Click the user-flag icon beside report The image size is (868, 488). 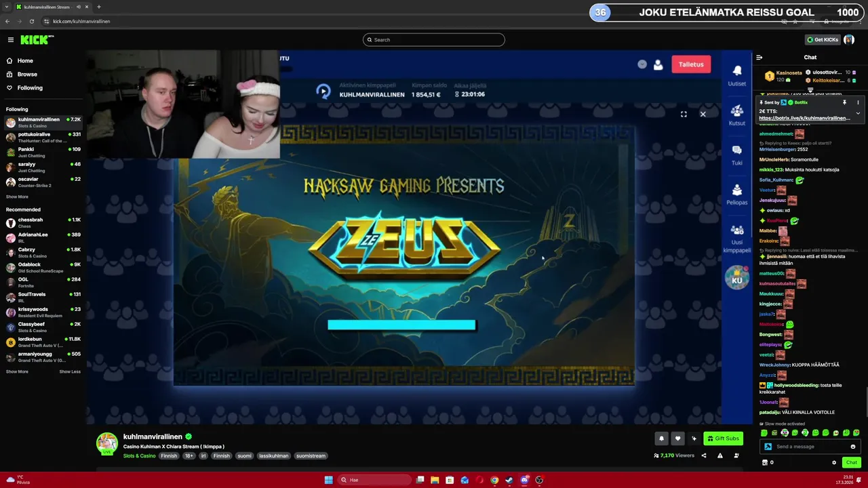point(736,455)
